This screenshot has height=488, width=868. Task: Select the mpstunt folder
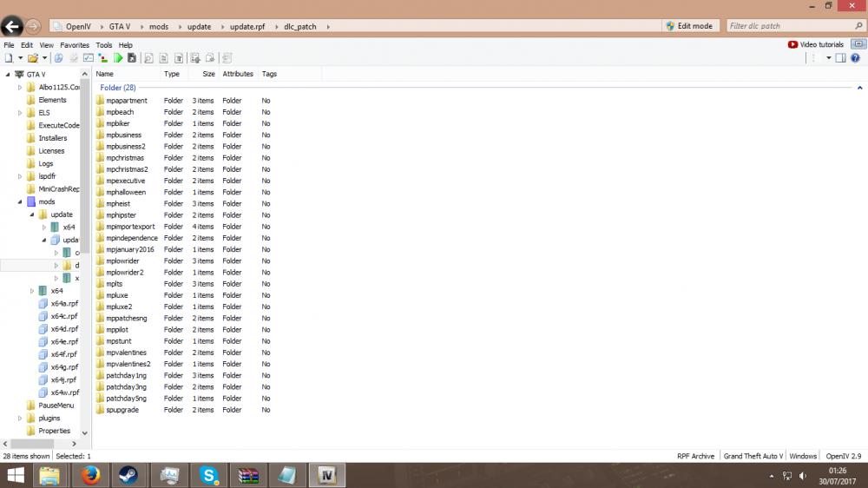click(118, 340)
